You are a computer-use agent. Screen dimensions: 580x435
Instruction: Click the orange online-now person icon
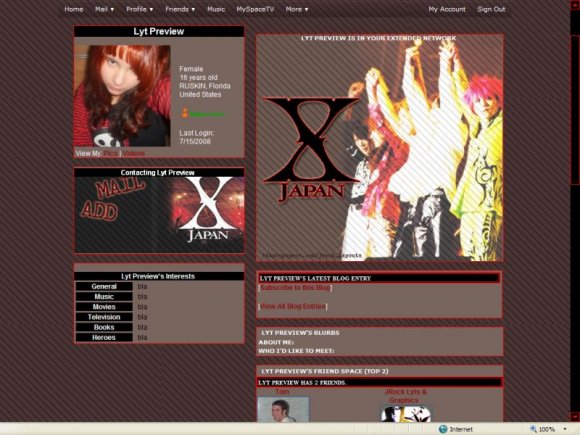185,113
